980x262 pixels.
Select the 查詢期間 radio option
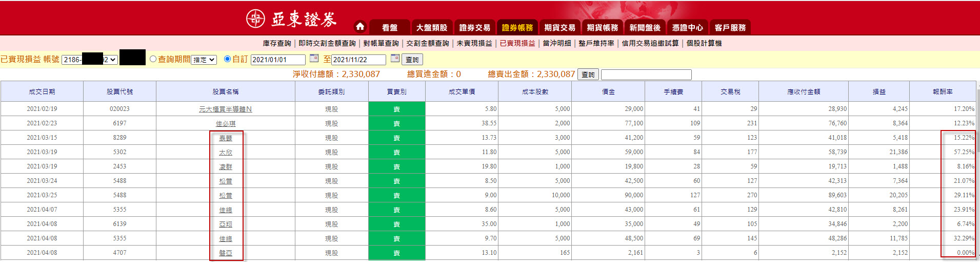[153, 59]
